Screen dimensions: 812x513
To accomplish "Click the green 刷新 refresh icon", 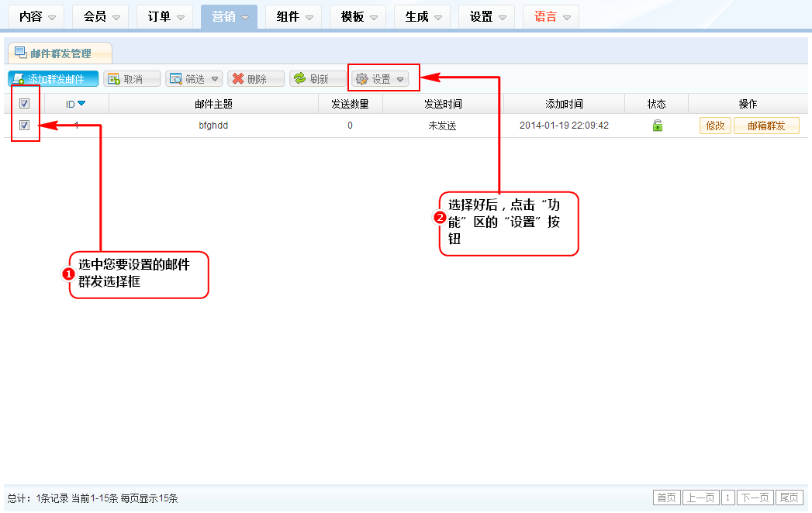I will [x=299, y=79].
